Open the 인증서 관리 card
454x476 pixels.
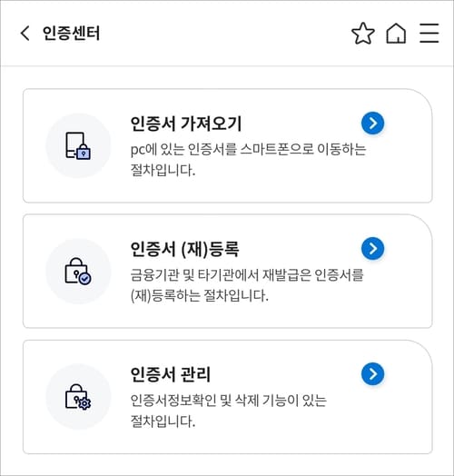point(228,397)
